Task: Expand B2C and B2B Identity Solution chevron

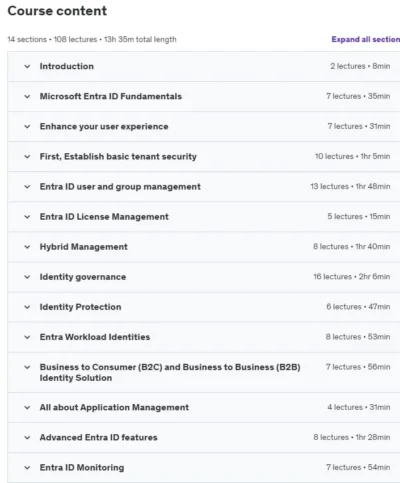Action: (27, 367)
